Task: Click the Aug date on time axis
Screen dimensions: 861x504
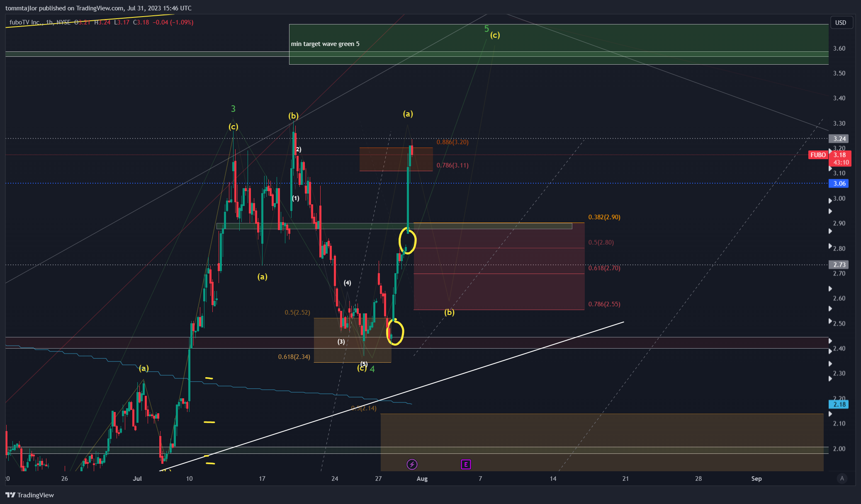Action: [x=422, y=478]
